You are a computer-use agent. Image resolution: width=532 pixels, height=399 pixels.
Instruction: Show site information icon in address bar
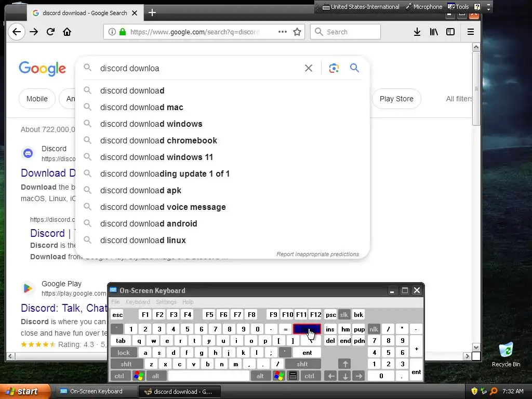click(x=112, y=32)
